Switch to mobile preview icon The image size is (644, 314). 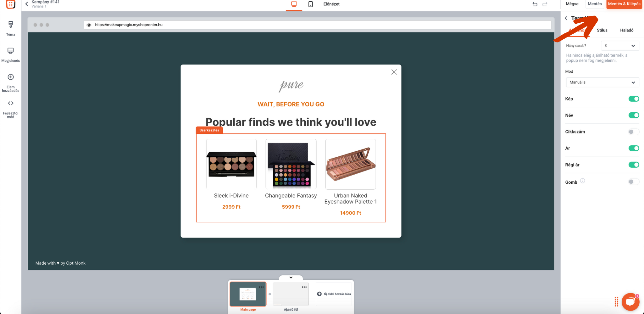(310, 4)
